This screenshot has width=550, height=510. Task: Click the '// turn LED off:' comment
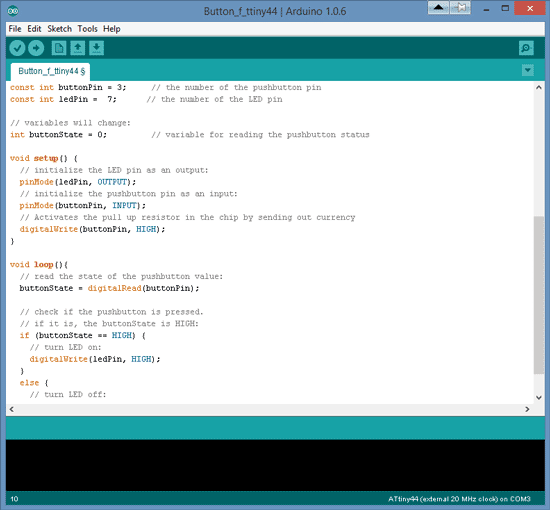pos(68,394)
